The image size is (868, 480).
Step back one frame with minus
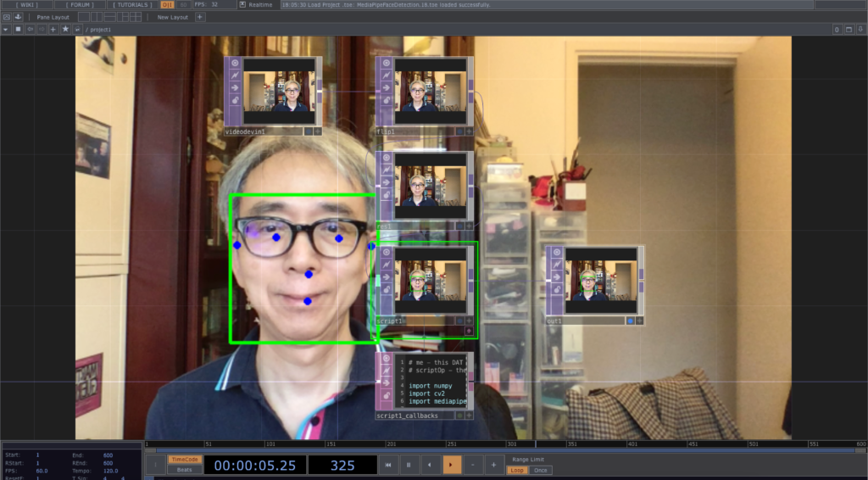[x=472, y=465]
